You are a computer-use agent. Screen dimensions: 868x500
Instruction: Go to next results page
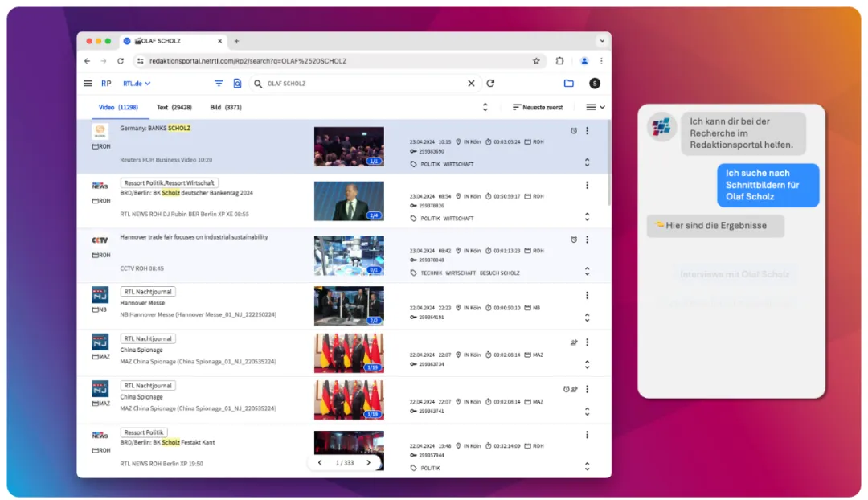coord(369,463)
